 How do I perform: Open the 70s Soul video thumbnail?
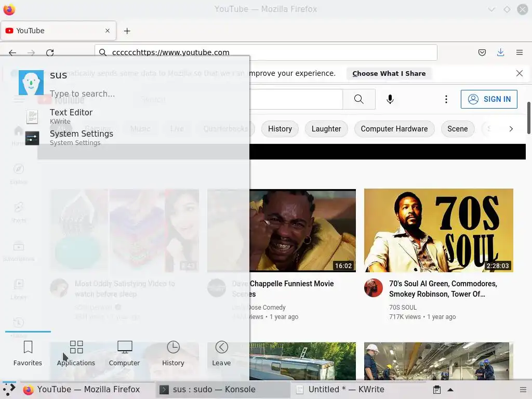[438, 230]
